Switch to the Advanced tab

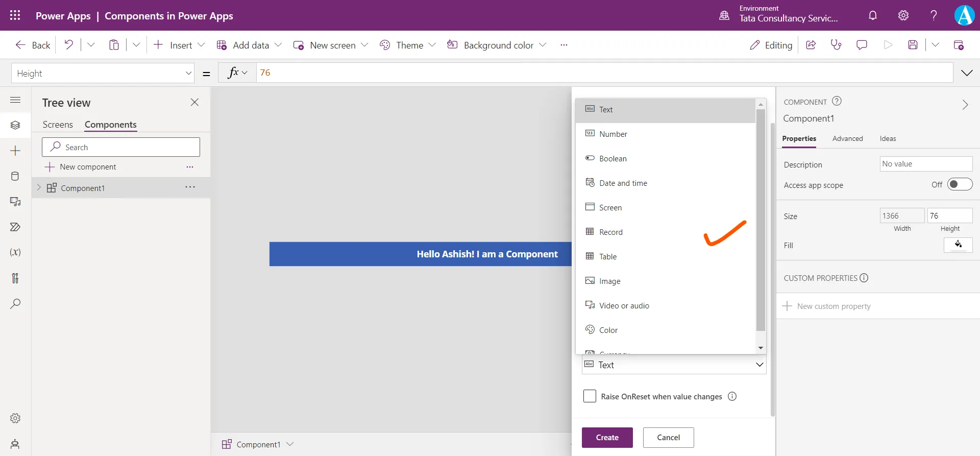tap(847, 138)
